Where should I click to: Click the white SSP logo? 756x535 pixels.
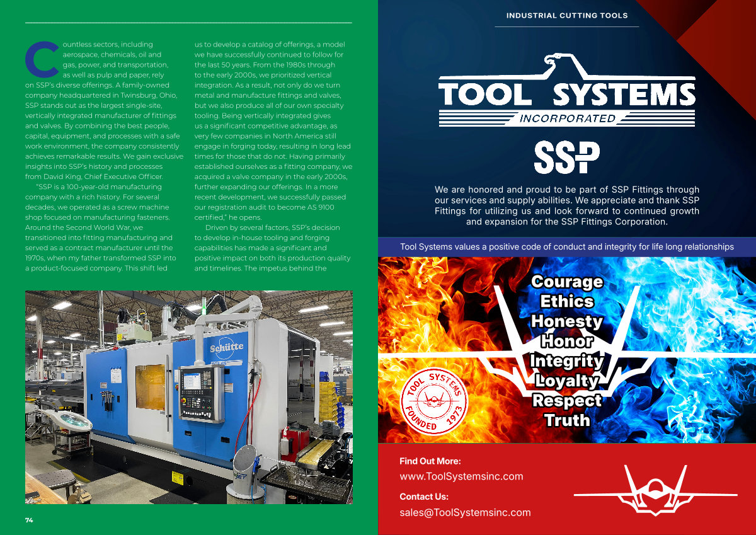point(566,158)
